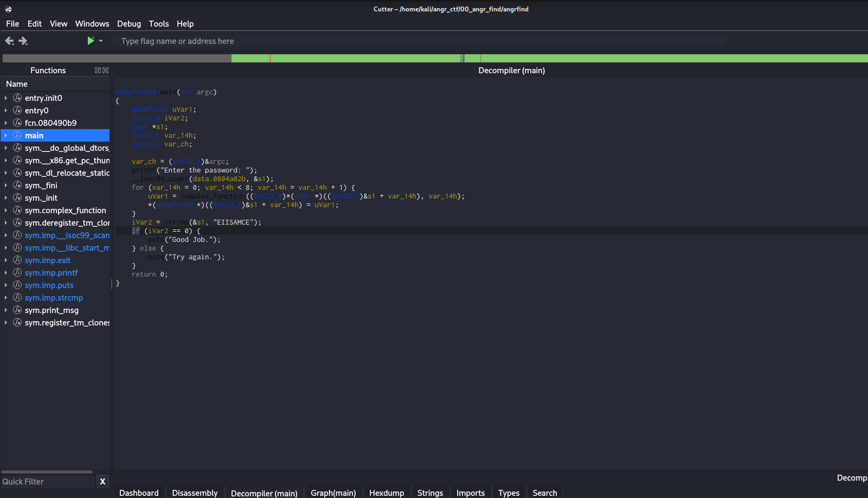Expand the entry.init0 tree node
The width and height of the screenshot is (868, 498).
point(6,98)
